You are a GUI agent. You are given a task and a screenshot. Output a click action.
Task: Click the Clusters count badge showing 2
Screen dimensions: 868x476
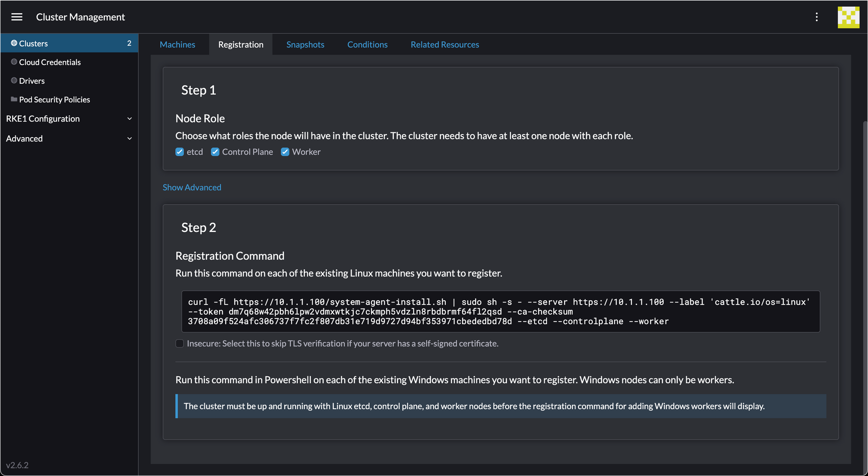[x=129, y=43]
